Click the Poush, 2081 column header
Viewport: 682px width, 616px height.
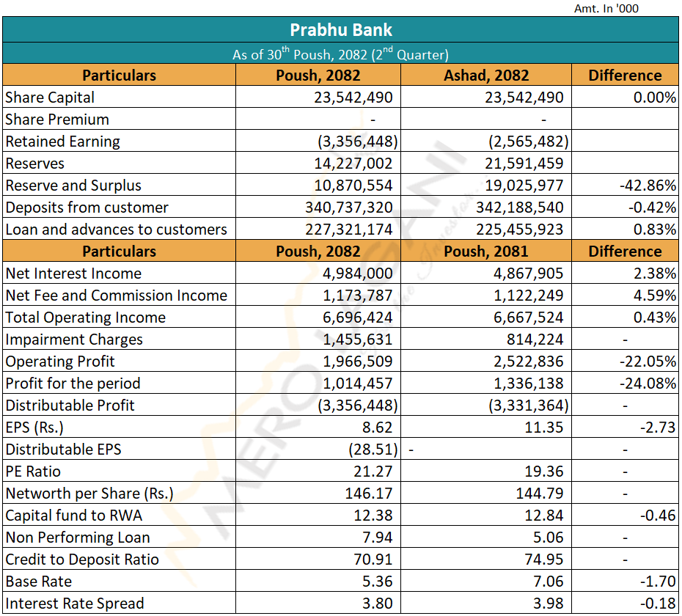click(485, 252)
